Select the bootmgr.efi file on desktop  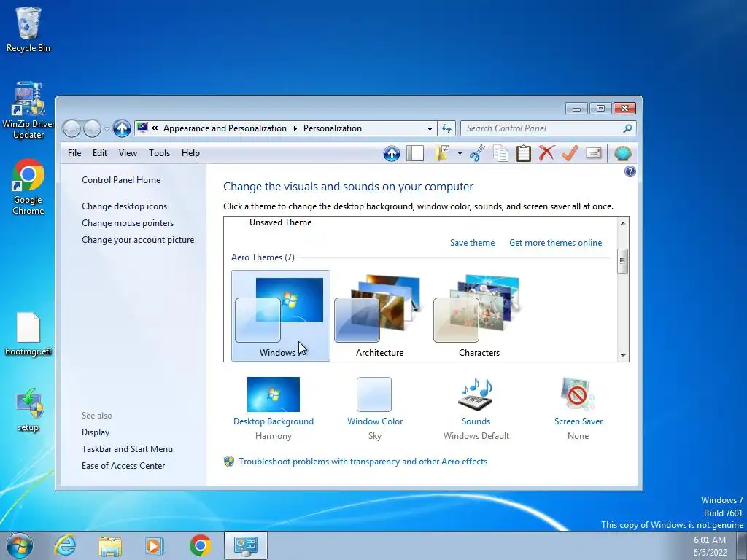click(28, 335)
